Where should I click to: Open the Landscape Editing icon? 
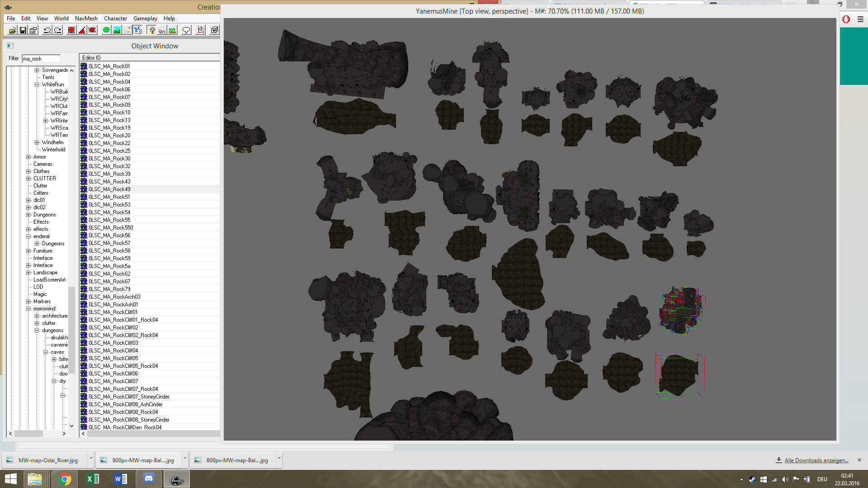(117, 30)
